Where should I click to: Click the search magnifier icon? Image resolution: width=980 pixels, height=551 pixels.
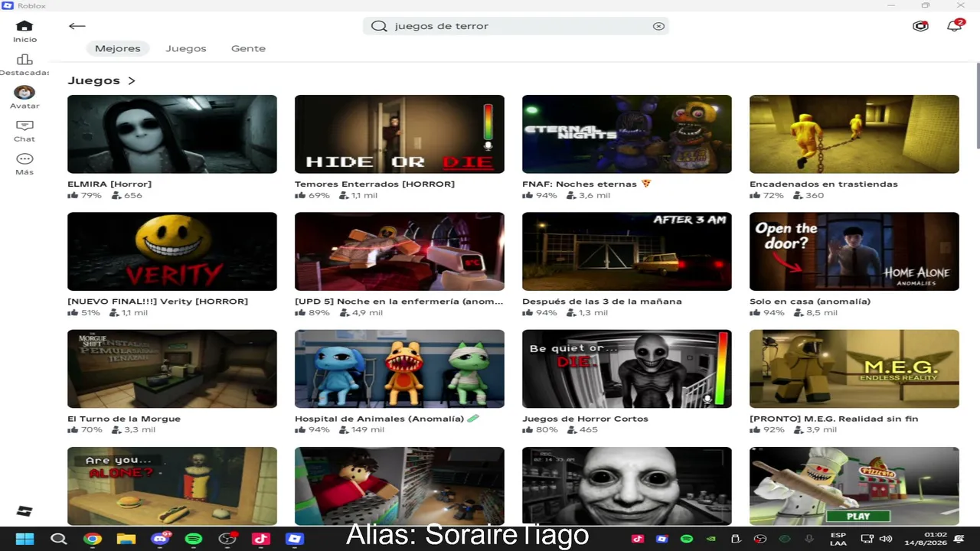379,26
